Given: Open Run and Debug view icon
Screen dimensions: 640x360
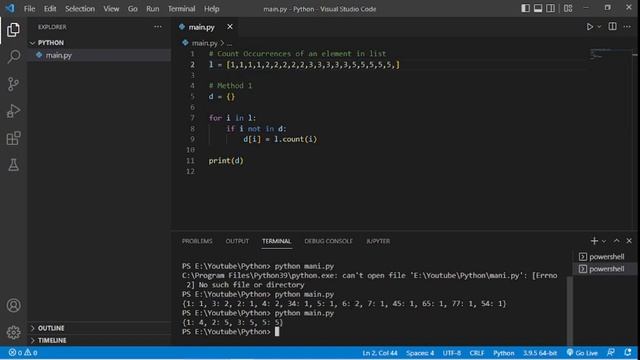Looking at the screenshot, I should tap(13, 111).
